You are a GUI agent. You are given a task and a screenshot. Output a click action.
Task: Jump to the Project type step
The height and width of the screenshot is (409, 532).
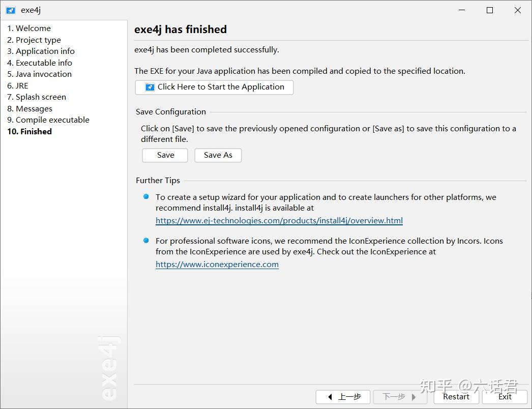[34, 40]
